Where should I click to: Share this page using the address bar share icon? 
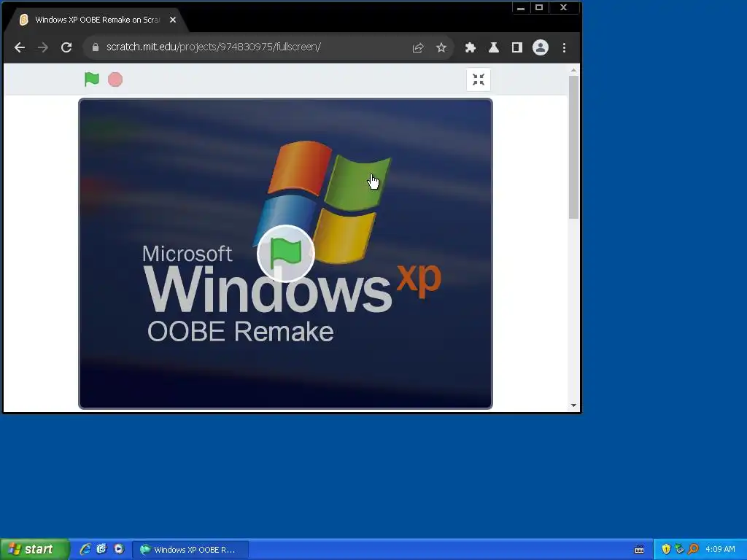click(x=418, y=47)
